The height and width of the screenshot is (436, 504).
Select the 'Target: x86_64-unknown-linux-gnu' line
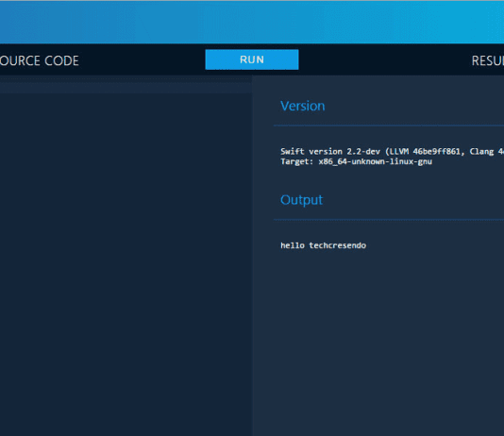(356, 161)
